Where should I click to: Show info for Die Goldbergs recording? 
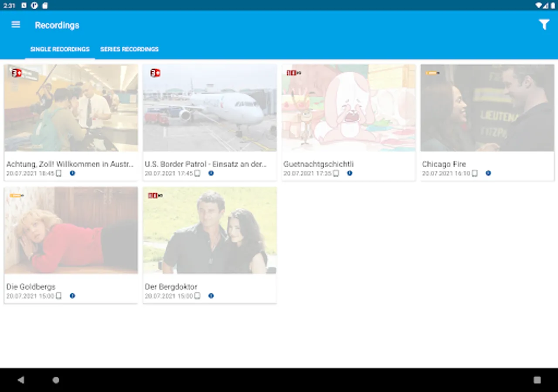[72, 296]
